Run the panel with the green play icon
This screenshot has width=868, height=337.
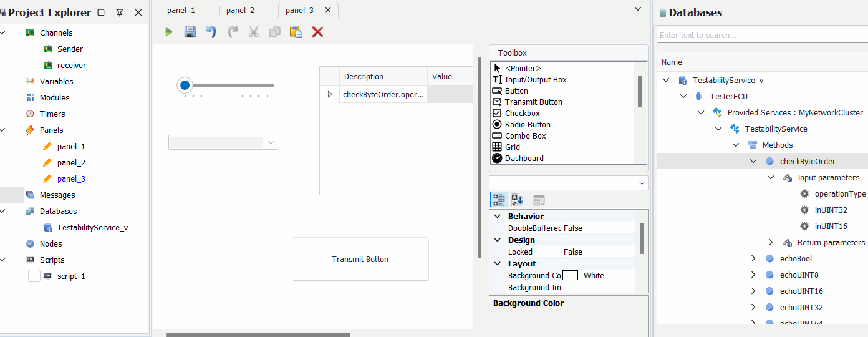click(x=168, y=32)
